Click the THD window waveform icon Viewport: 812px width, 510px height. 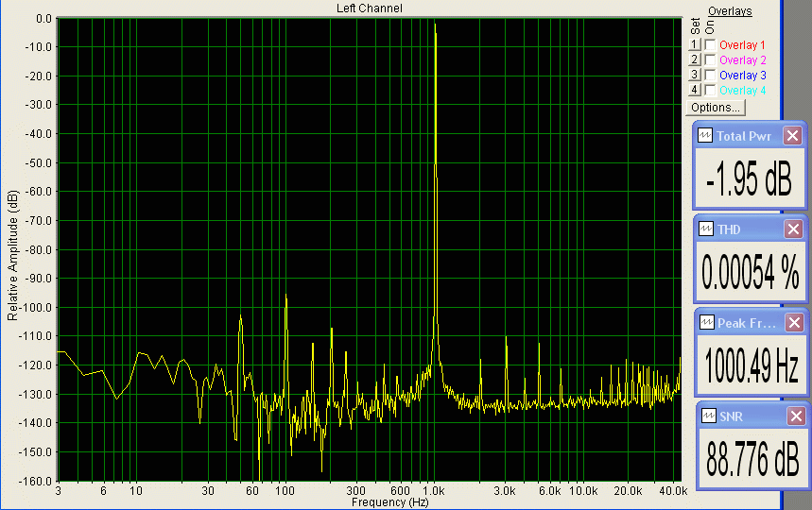706,229
